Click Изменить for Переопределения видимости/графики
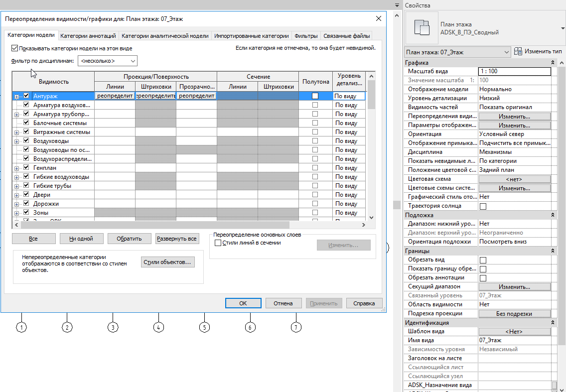The height and width of the screenshot is (392, 566). point(514,117)
